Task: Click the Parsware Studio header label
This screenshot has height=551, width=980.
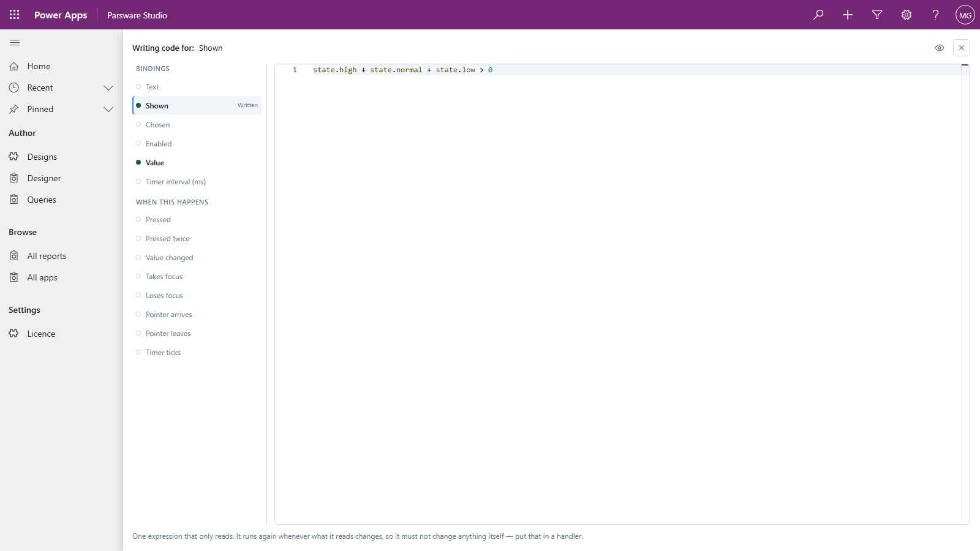Action: tap(137, 15)
